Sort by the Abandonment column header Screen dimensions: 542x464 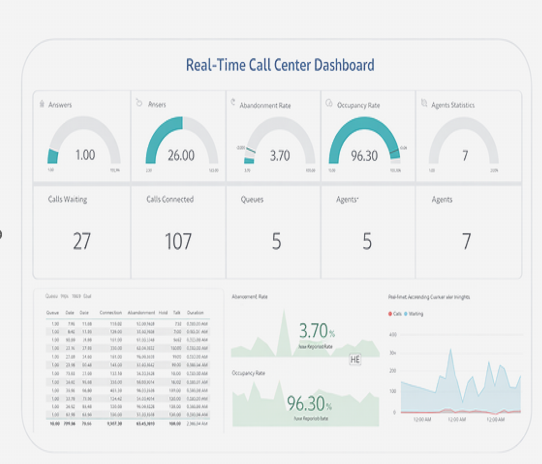click(x=141, y=313)
